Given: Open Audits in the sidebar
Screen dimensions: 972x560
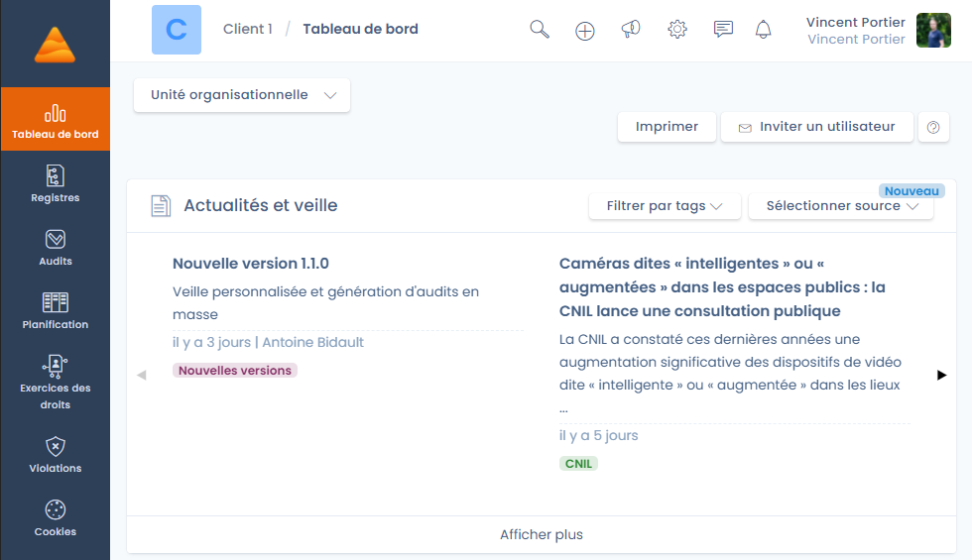Looking at the screenshot, I should click(55, 248).
